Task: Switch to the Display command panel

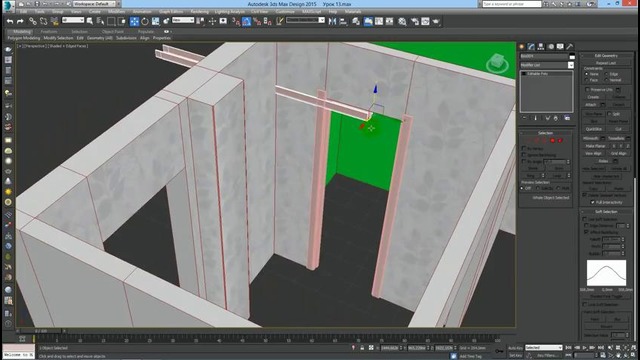Action: point(560,47)
